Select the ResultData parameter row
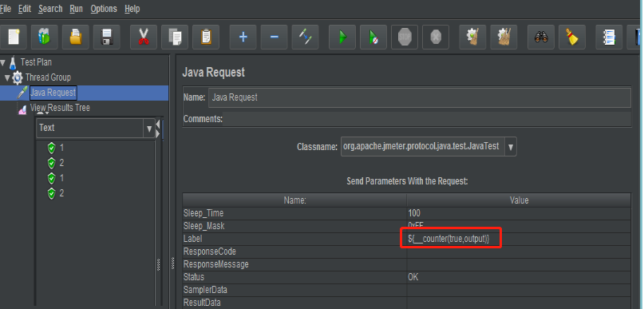Screen dimensions: 644x309 (x=407, y=303)
